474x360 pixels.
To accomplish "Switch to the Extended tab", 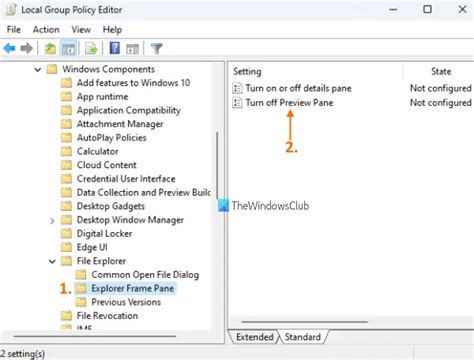I will [x=254, y=337].
